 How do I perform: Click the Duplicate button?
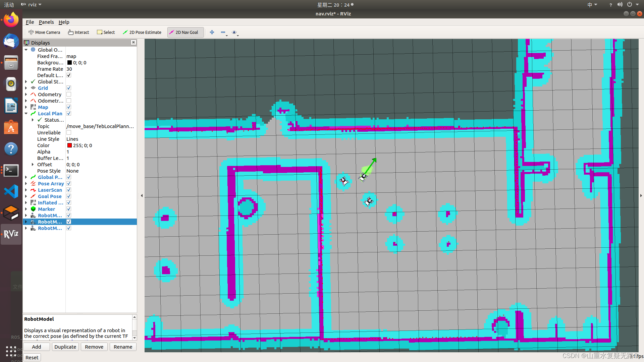pos(65,347)
